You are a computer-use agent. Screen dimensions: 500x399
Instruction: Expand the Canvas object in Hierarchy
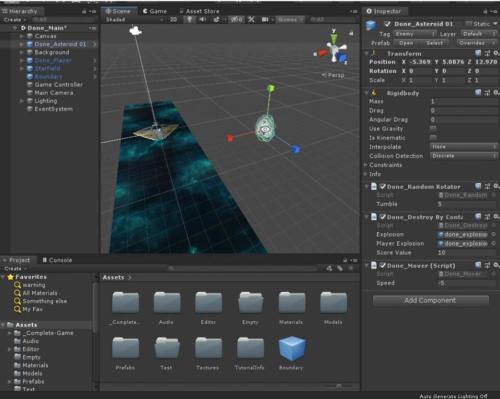(x=22, y=36)
